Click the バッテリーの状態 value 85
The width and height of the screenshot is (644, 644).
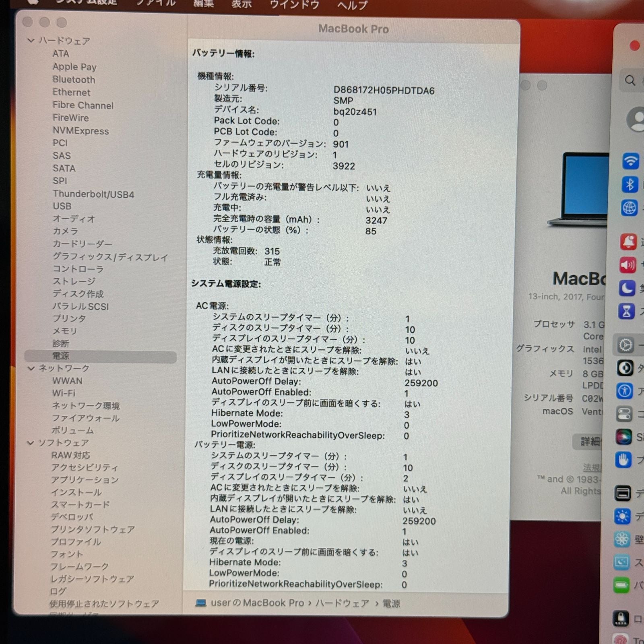click(x=371, y=231)
